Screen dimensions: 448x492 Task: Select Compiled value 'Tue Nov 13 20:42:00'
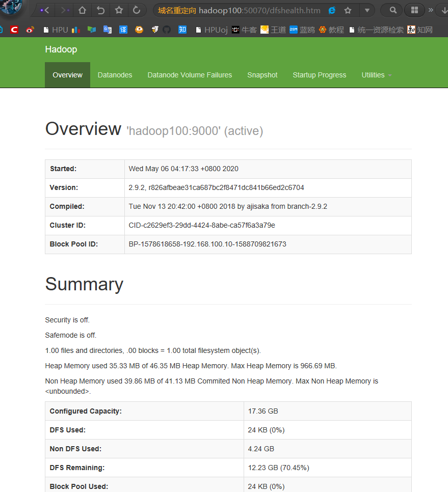click(x=228, y=206)
